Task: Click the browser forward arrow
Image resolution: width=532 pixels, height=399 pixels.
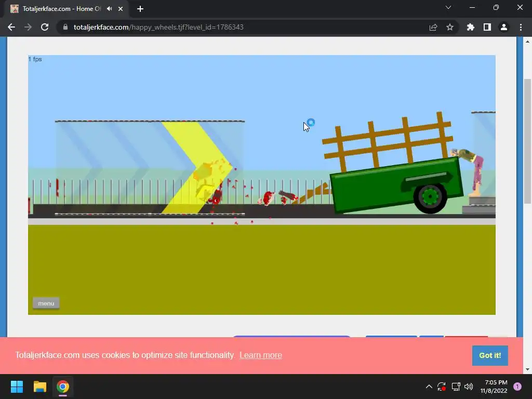Action: click(x=28, y=27)
